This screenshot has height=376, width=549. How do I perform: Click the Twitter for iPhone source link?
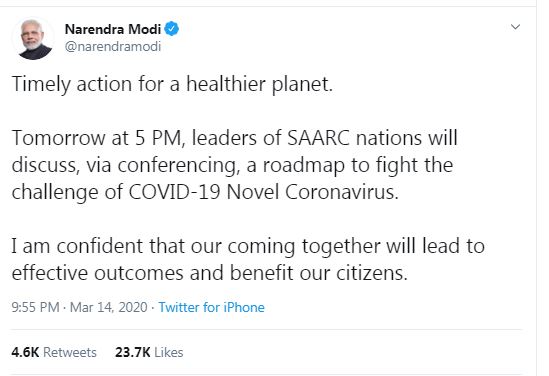pyautogui.click(x=211, y=307)
